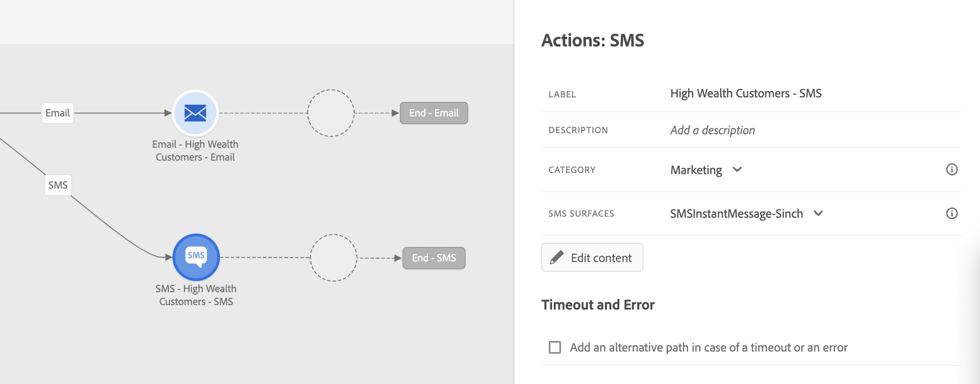Open the info icon beside Category
The width and height of the screenshot is (980, 384).
(951, 170)
